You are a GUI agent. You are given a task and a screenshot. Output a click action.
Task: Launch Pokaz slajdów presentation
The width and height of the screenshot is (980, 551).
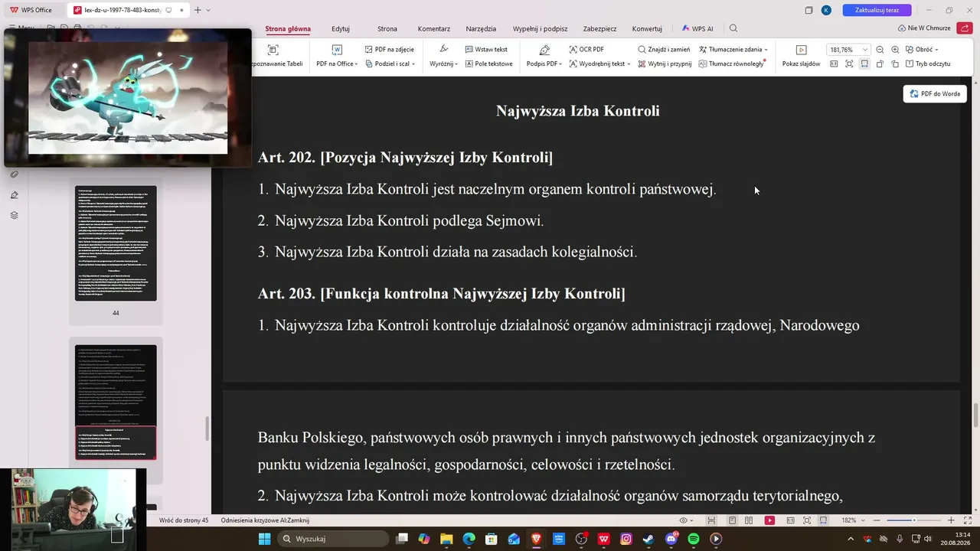point(801,55)
